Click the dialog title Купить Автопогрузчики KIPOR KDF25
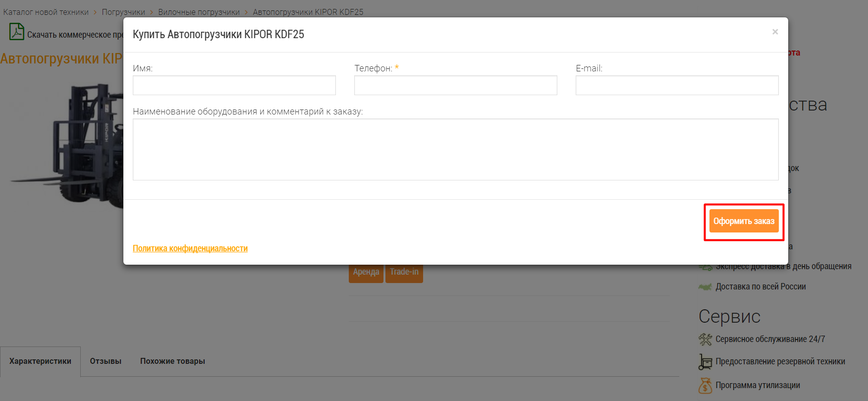868x401 pixels. coord(218,34)
